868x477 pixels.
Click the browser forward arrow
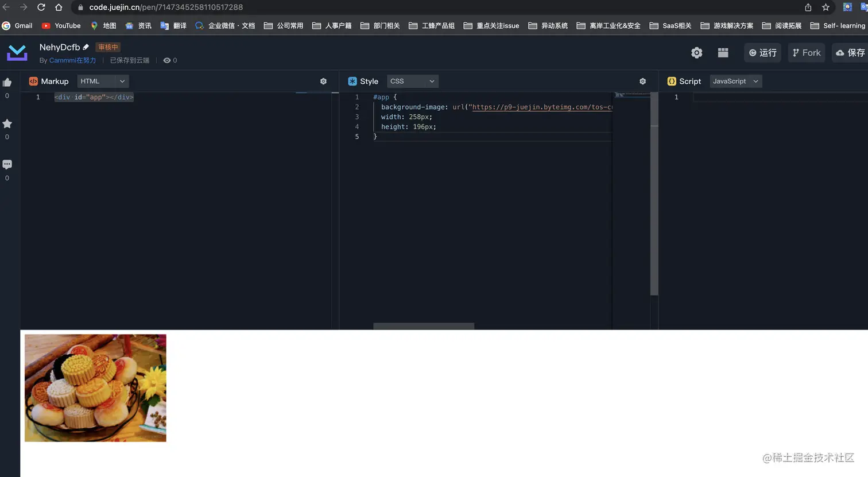click(x=24, y=7)
